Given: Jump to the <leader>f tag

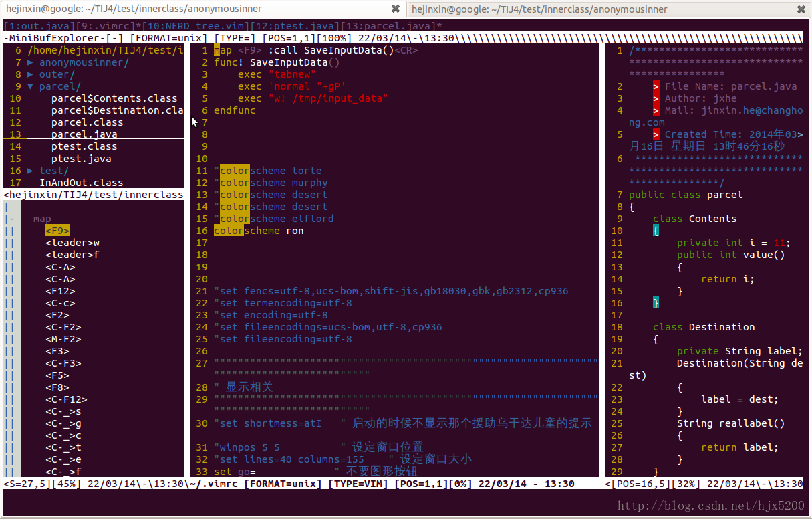Looking at the screenshot, I should 72,255.
